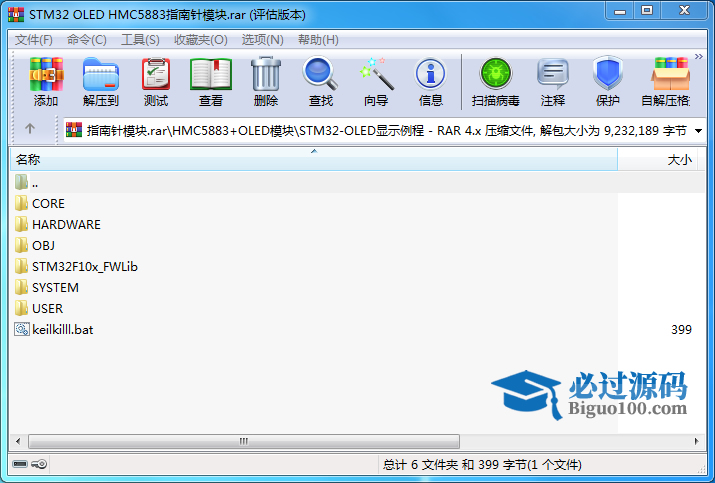715x483 pixels.
Task: Open the Options (选项) menu
Action: click(x=263, y=40)
